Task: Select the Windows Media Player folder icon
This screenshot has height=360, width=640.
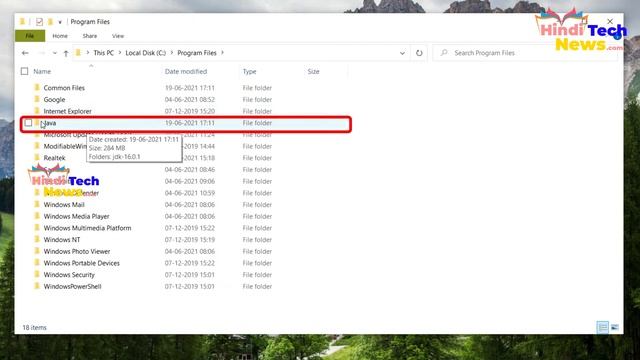Action: coord(37,216)
